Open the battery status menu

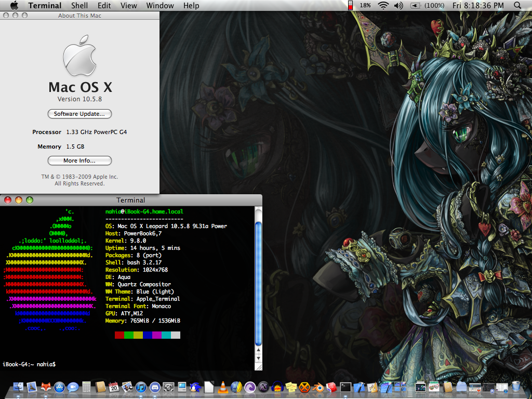click(x=415, y=6)
